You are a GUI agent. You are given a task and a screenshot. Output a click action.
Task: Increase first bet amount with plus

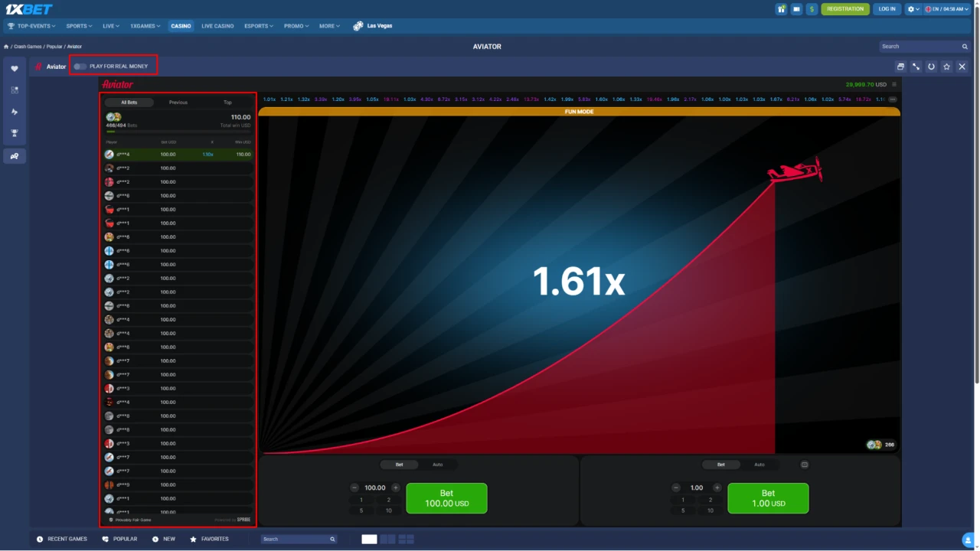point(396,487)
